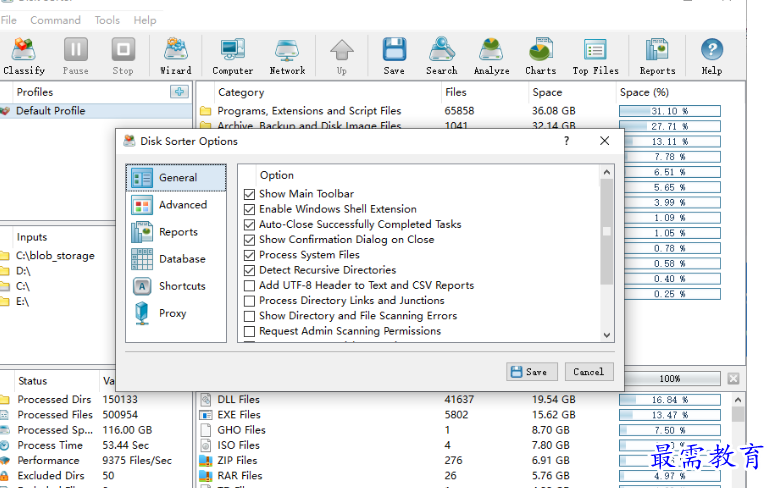
Task: Click options list scroll up arrow
Action: tap(607, 172)
